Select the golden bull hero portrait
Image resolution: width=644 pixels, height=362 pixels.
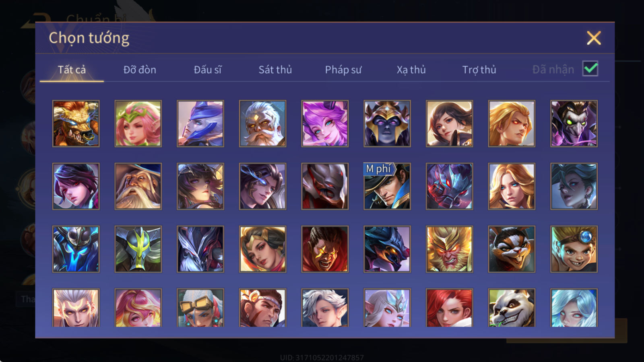point(76,123)
